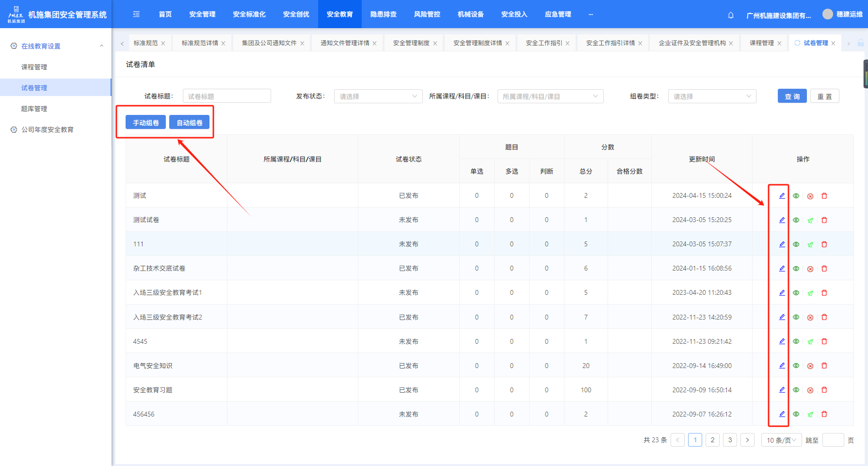Expand the 组卷类型 select box
Viewport: 868px width, 466px height.
pos(711,96)
